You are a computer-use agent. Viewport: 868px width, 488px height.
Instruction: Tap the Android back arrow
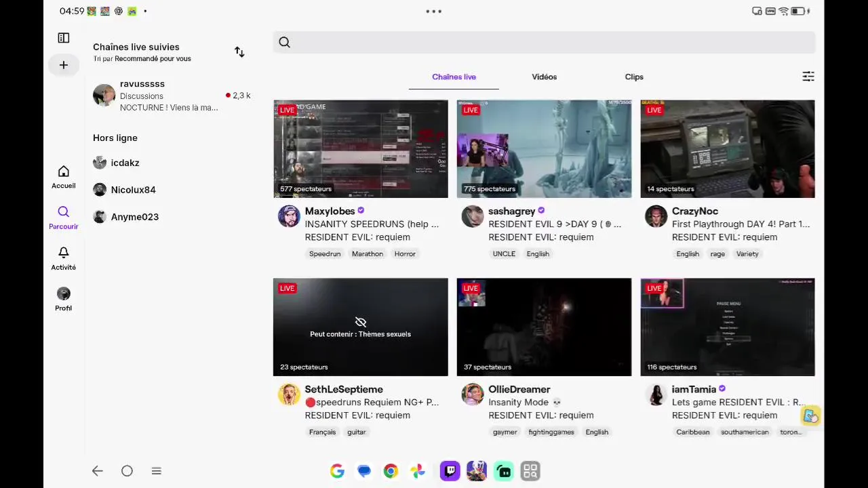point(98,471)
